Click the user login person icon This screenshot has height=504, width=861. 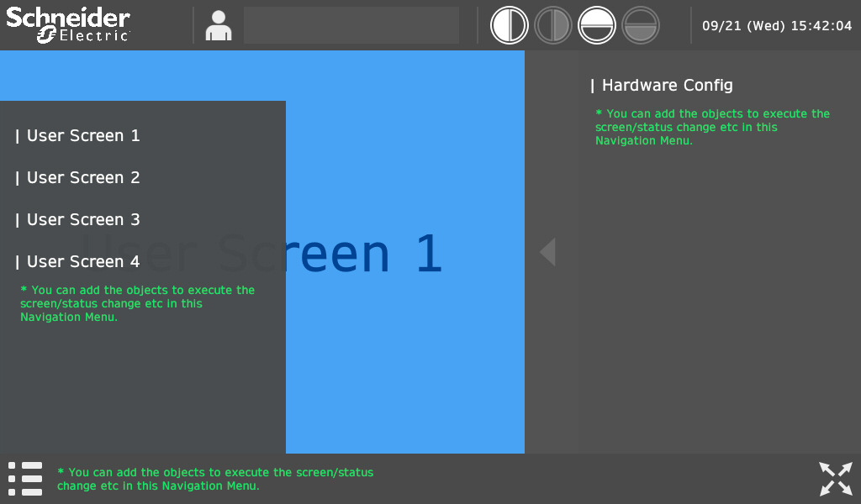point(219,26)
